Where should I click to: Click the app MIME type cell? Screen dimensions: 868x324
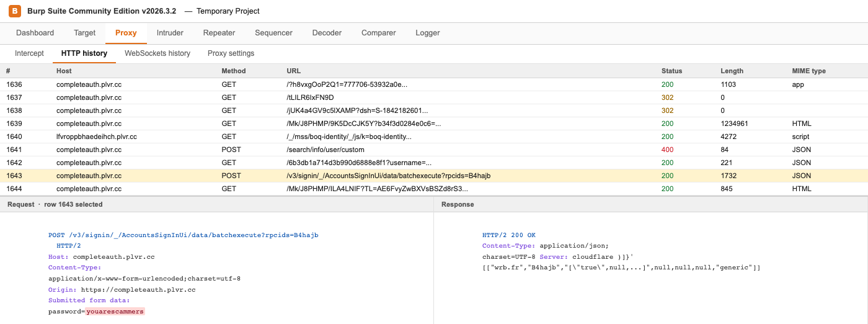pyautogui.click(x=799, y=84)
